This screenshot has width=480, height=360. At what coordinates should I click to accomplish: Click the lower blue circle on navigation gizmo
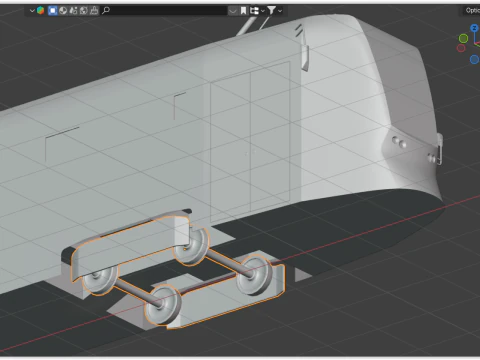tap(475, 60)
